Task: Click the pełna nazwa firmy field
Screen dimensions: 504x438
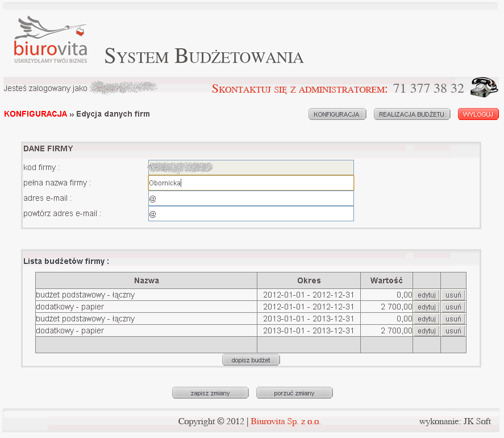Action: pos(251,183)
